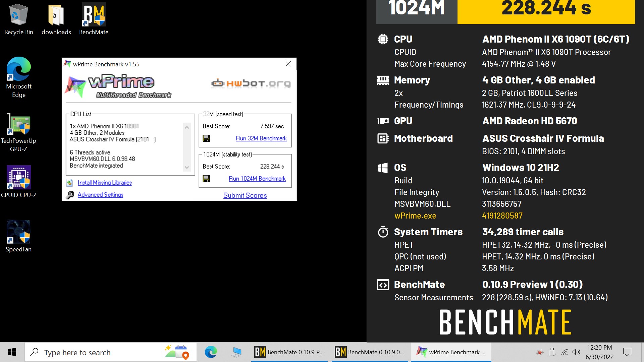Click the battery/USB tray icon
The width and height of the screenshot is (644, 362).
(x=552, y=352)
